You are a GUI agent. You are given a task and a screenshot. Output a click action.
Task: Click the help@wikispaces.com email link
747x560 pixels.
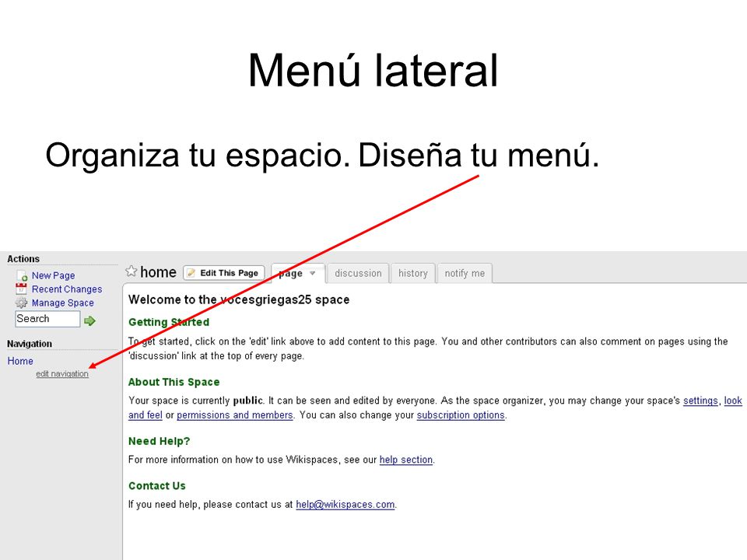(x=345, y=504)
